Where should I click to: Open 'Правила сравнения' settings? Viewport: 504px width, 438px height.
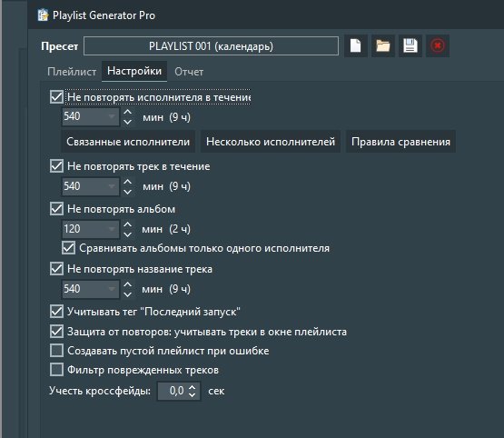tap(400, 142)
